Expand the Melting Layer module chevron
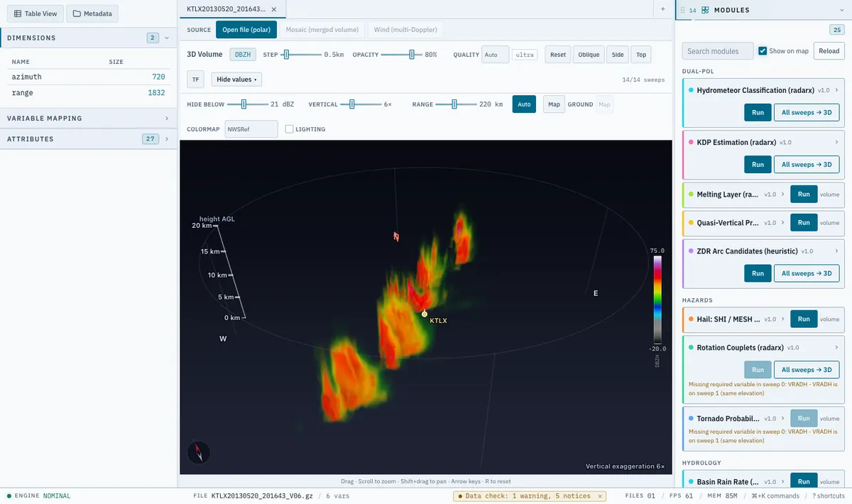 tap(783, 194)
